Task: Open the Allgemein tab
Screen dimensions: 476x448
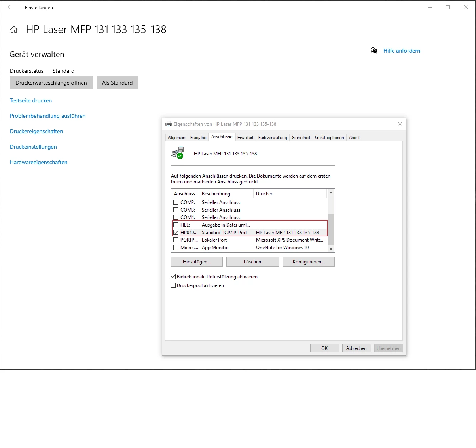Action: coord(176,138)
